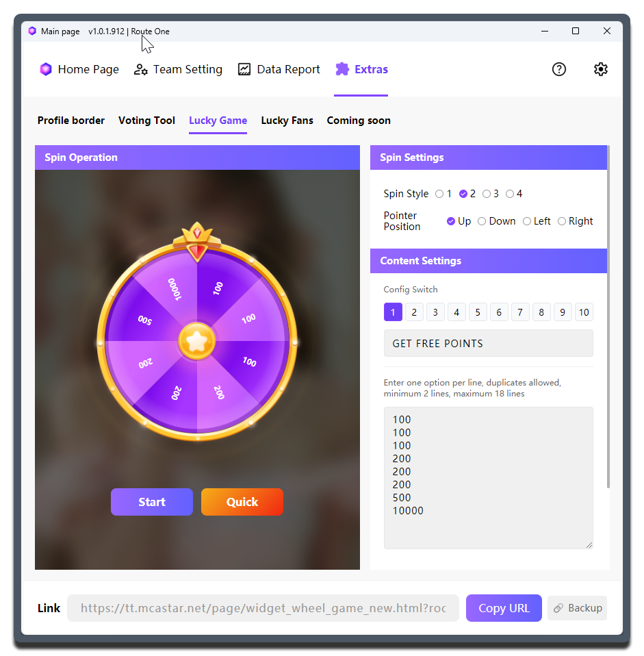The width and height of the screenshot is (644, 656).
Task: Open the settings gear icon
Action: (x=600, y=69)
